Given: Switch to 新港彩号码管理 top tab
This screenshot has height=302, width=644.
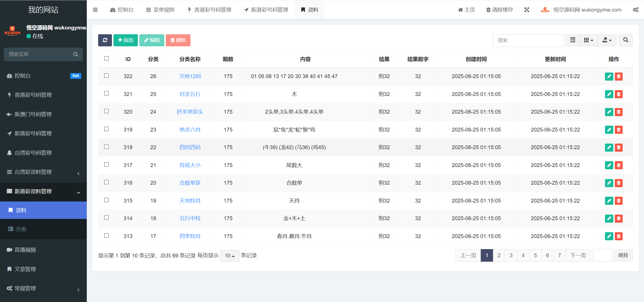Looking at the screenshot, I should [266, 10].
